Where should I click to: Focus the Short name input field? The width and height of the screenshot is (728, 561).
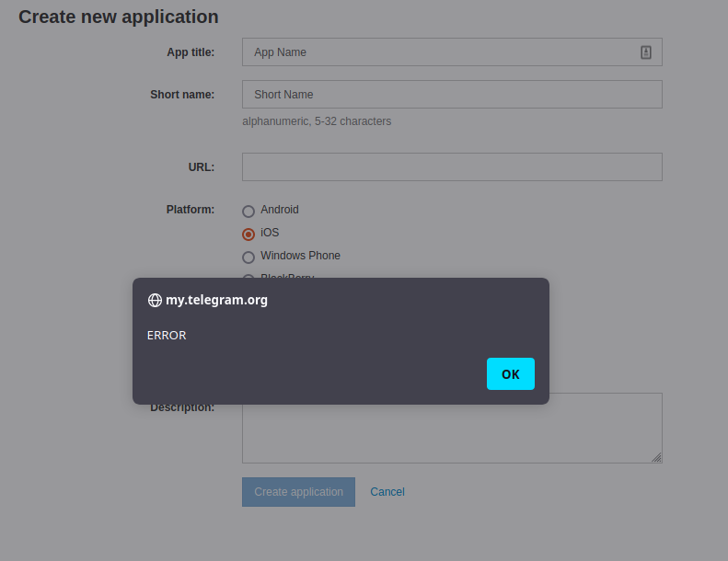[452, 94]
